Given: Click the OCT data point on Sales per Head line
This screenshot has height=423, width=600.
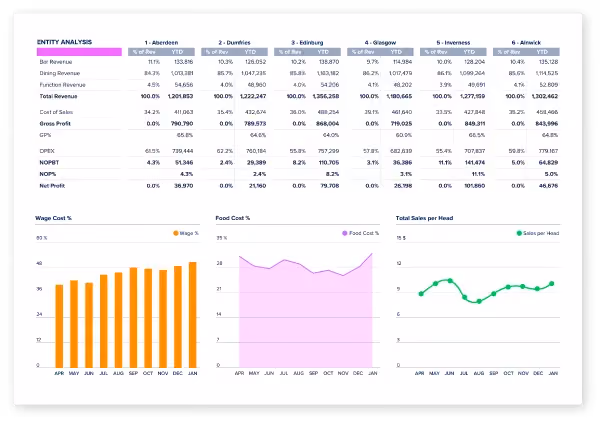Looking at the screenshot, I should [508, 287].
